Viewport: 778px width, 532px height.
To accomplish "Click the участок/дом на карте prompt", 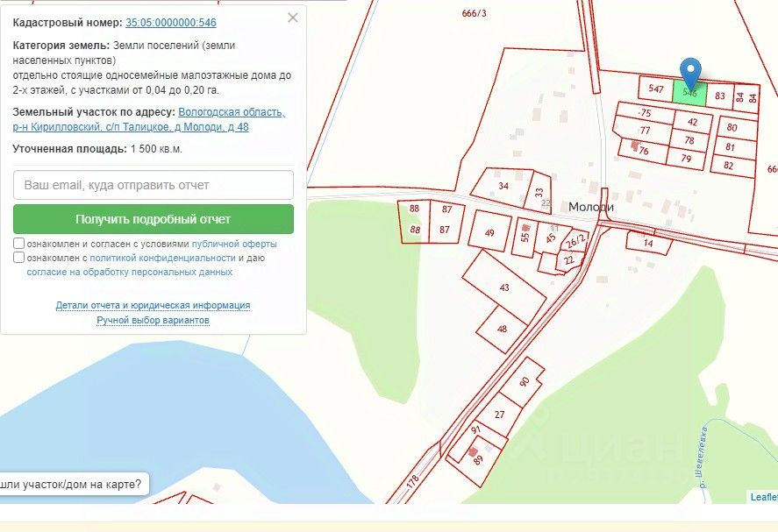I will pyautogui.click(x=72, y=484).
